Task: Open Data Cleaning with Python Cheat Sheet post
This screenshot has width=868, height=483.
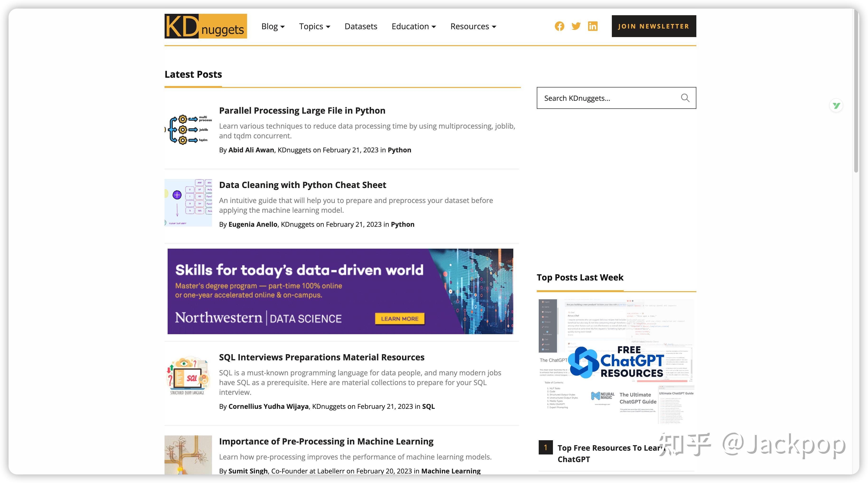Action: click(302, 185)
